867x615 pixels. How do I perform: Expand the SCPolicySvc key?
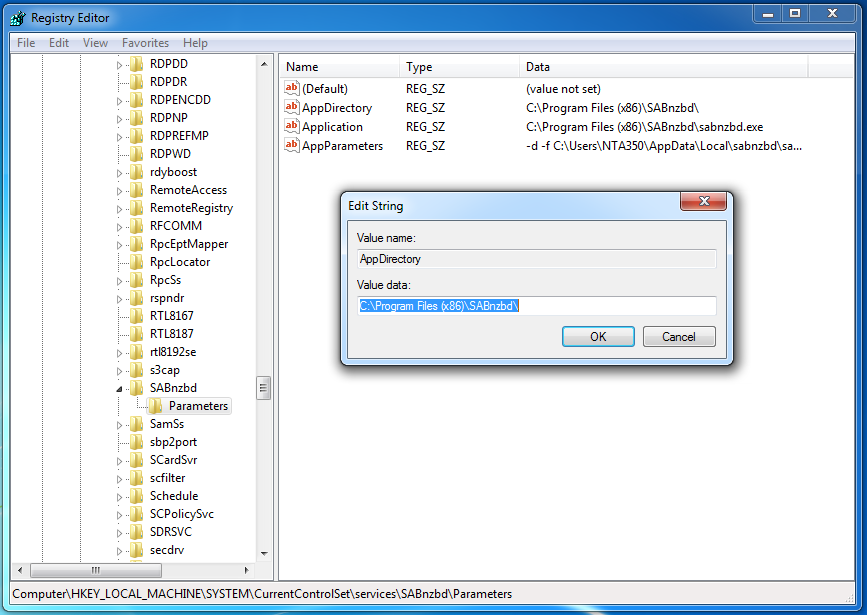(119, 515)
